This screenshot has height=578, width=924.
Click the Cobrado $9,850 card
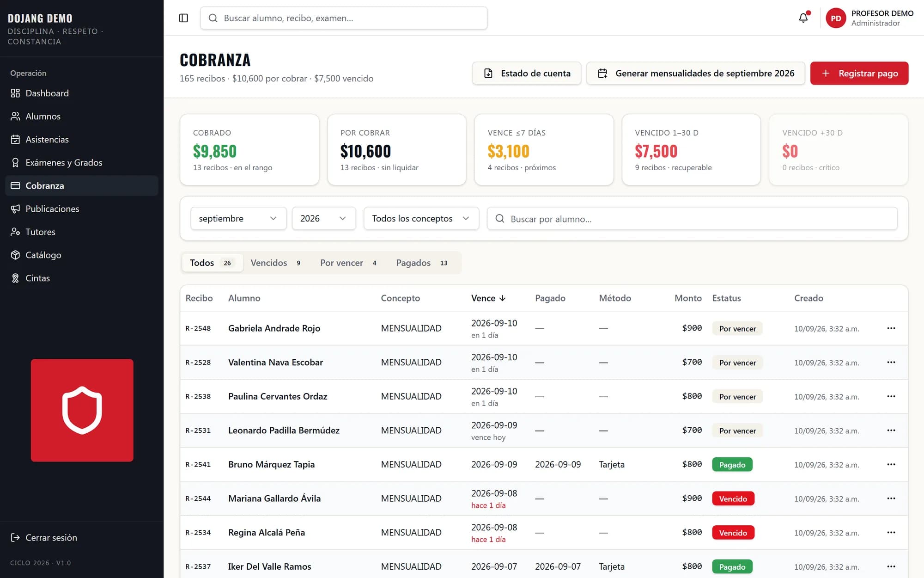click(249, 150)
